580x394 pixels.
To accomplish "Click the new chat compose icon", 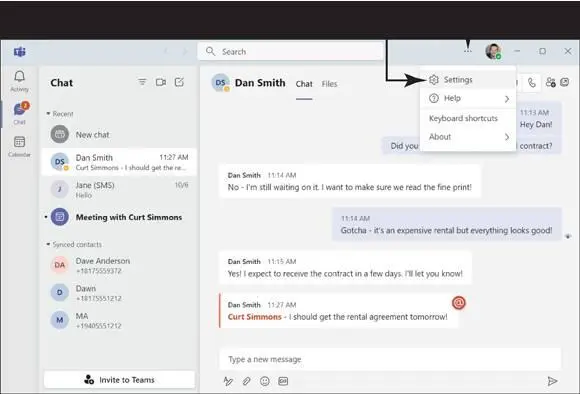I will coord(179,82).
